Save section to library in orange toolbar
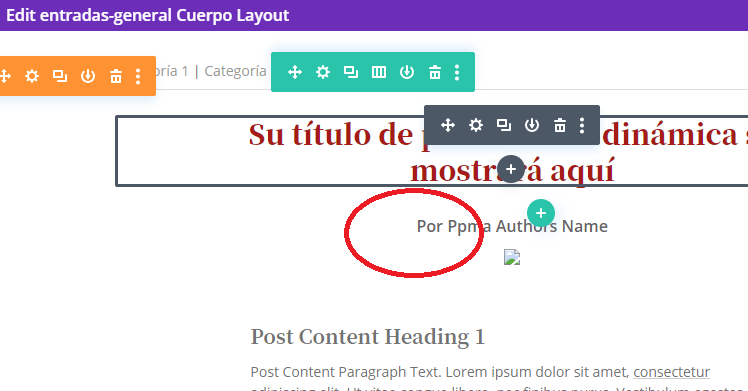This screenshot has height=391, width=748. click(x=88, y=76)
